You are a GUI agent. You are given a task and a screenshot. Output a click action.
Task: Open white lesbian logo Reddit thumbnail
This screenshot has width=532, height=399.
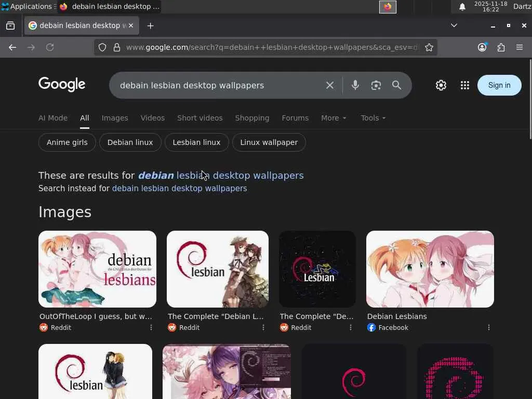click(x=218, y=269)
